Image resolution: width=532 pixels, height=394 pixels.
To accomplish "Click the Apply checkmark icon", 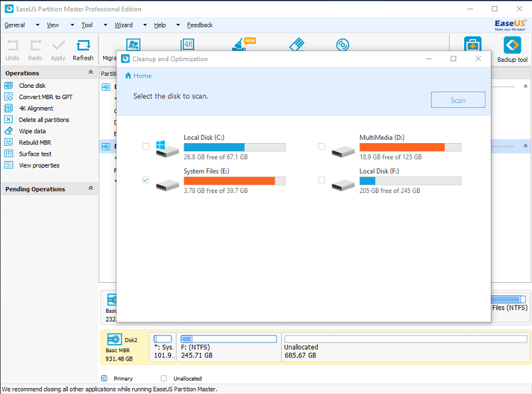I will (x=59, y=45).
